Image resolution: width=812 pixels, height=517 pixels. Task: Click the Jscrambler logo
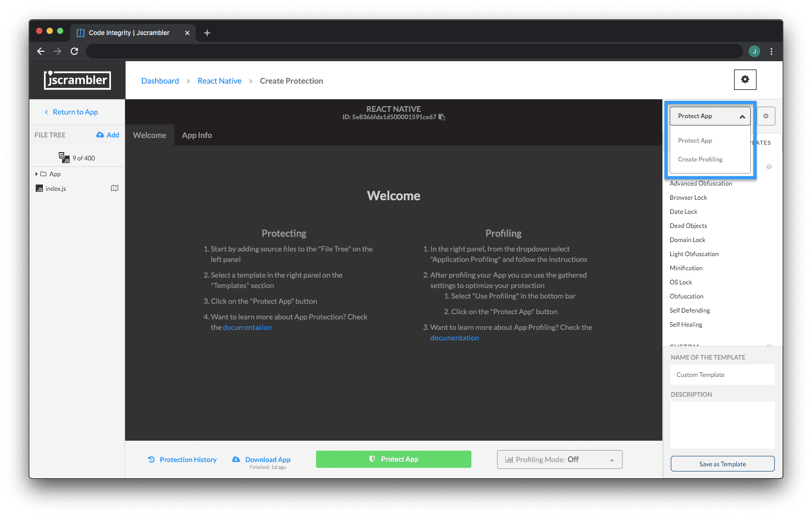pyautogui.click(x=77, y=80)
